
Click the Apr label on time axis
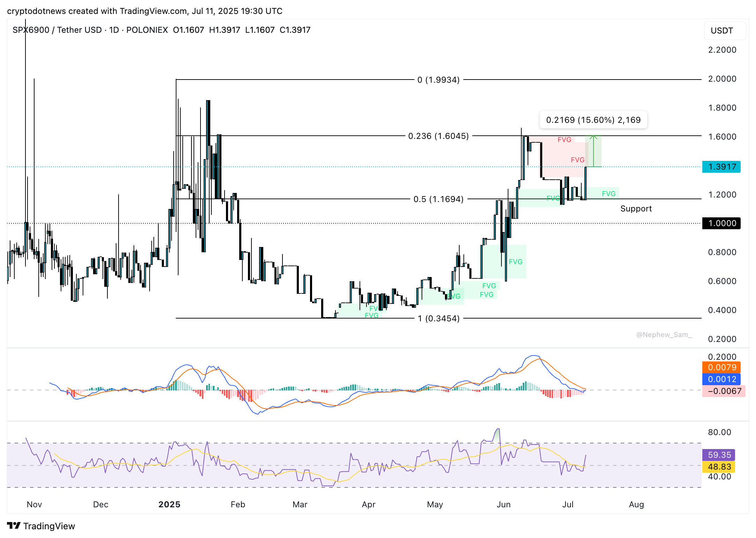coord(369,505)
